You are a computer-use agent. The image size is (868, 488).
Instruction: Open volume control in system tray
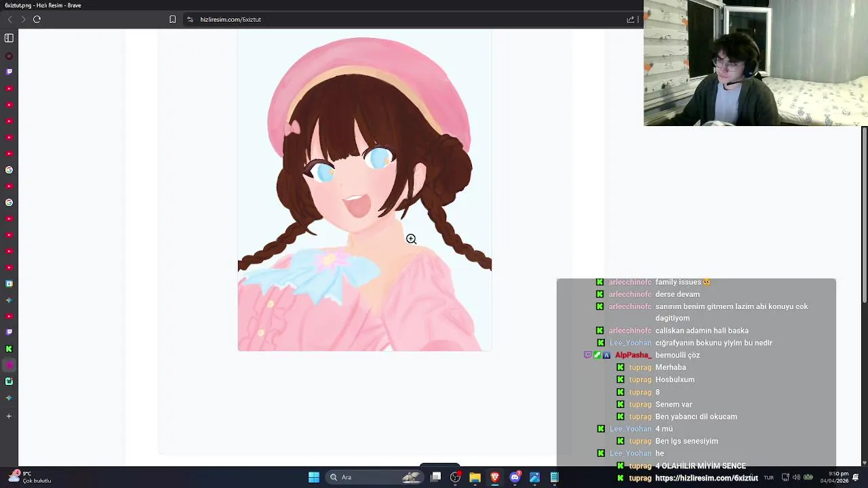coord(796,478)
